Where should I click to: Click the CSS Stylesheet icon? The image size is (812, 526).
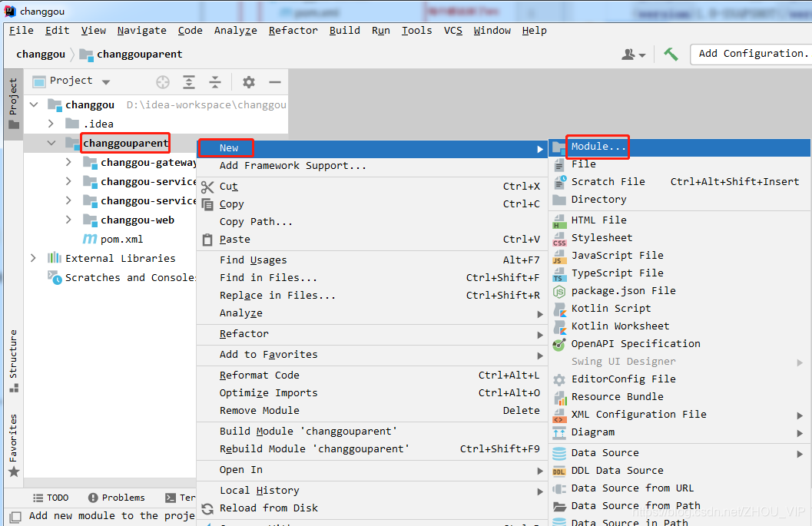(559, 239)
